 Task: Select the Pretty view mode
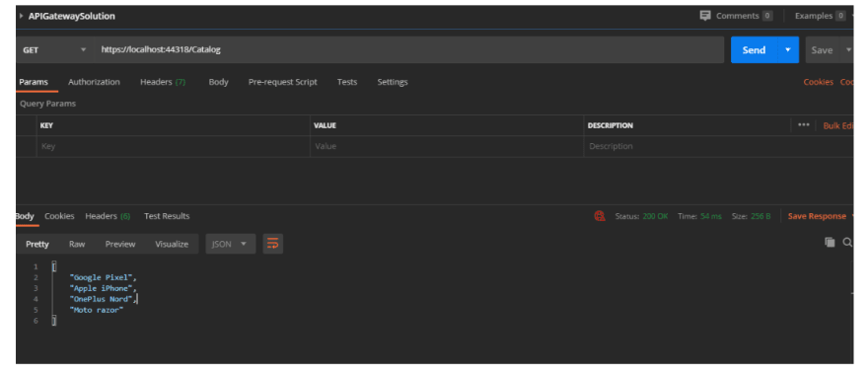click(x=37, y=244)
